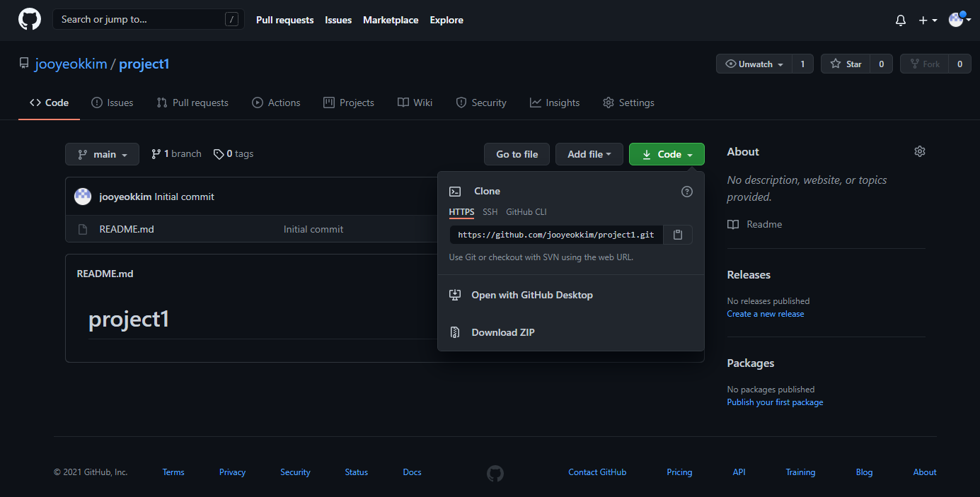
Task: Switch to repository Issues tab
Action: [113, 103]
